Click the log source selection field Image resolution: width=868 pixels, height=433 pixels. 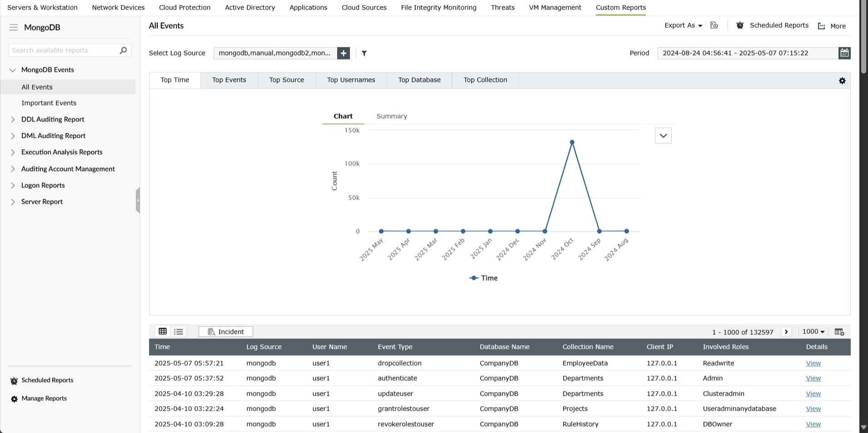coord(275,53)
